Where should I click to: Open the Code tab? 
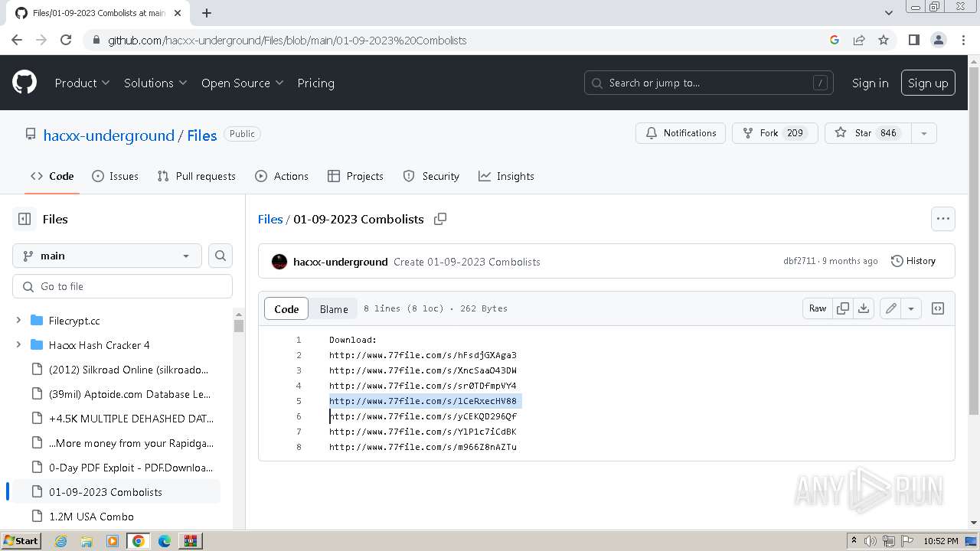(x=52, y=176)
